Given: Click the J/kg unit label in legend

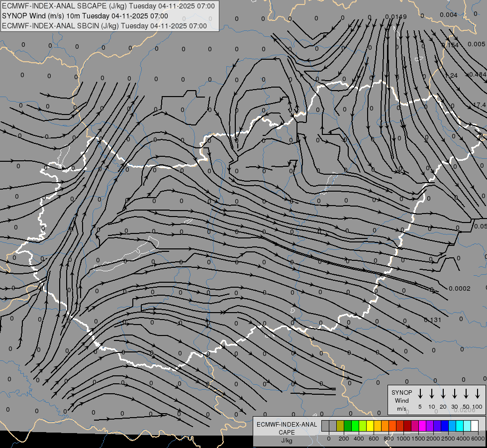Looking at the screenshot, I should [287, 441].
